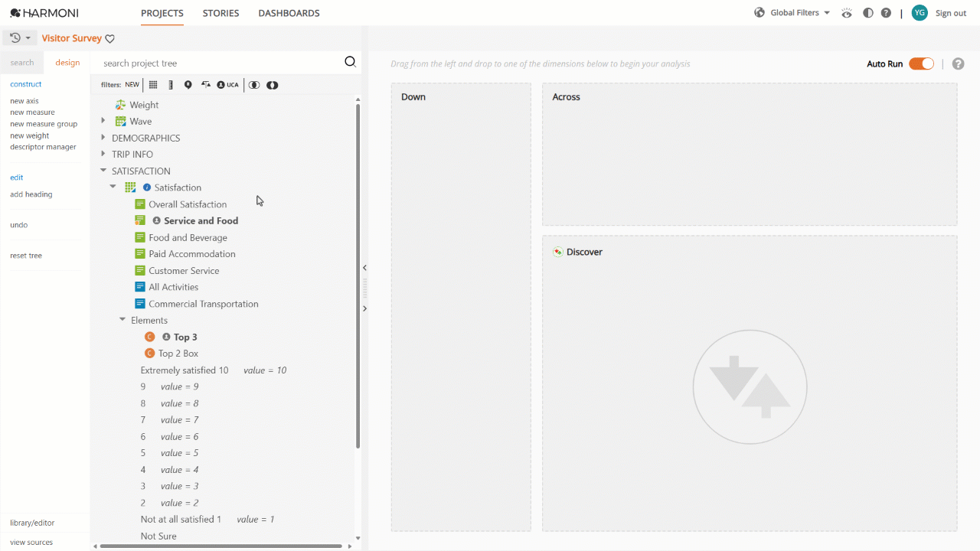Click the Satisfaction grid icon in tree
This screenshot has width=980, height=551.
(130, 187)
